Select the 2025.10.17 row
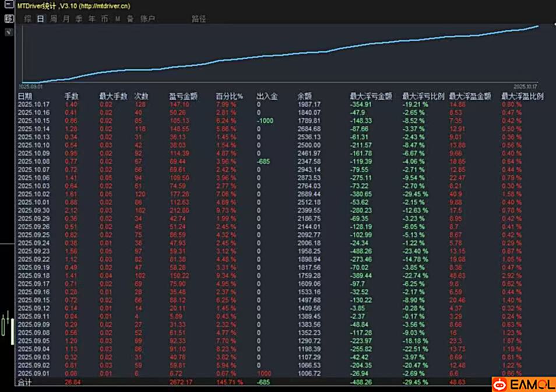The height and width of the screenshot is (392, 556). coord(34,104)
